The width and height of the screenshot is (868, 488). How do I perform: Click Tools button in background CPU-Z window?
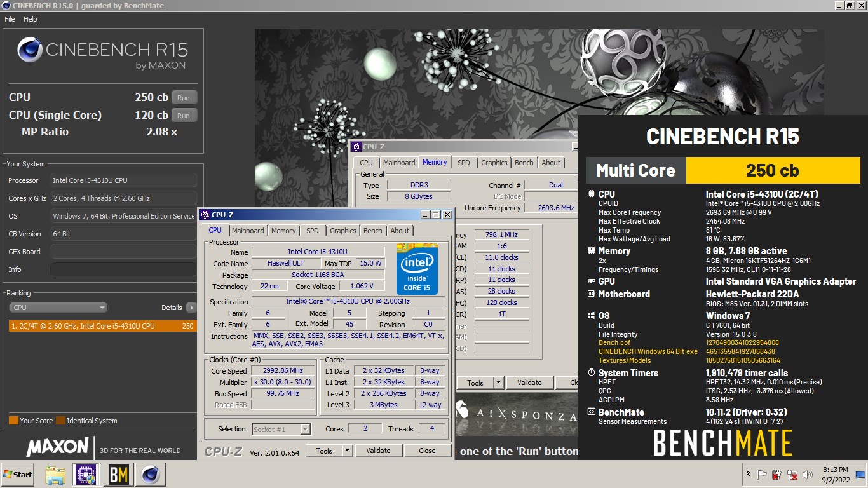[x=475, y=383]
